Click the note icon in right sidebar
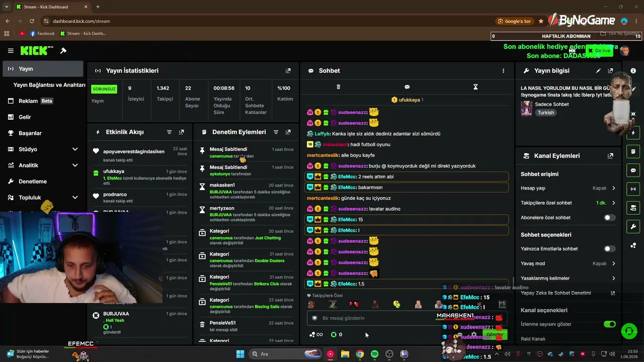644x362 pixels. [633, 152]
